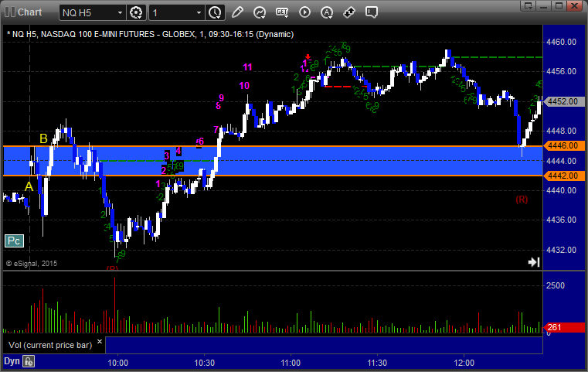Click the yellow A wave label

[x=29, y=186]
